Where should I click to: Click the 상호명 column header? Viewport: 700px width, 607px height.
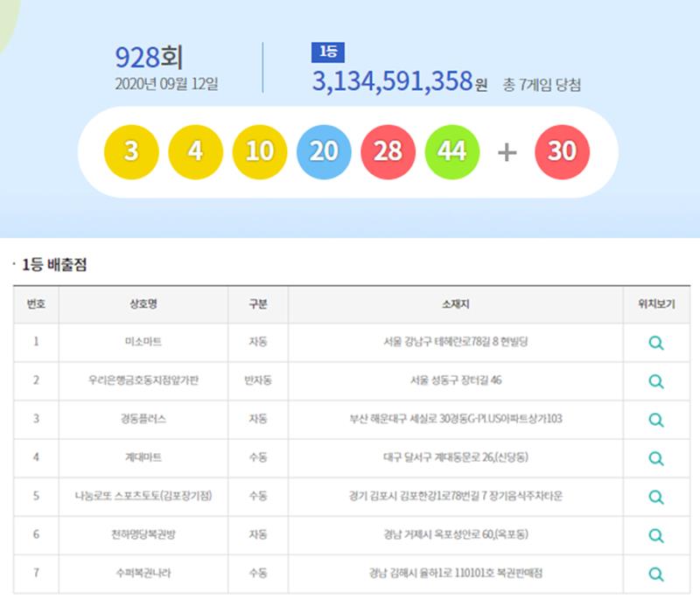pos(143,304)
